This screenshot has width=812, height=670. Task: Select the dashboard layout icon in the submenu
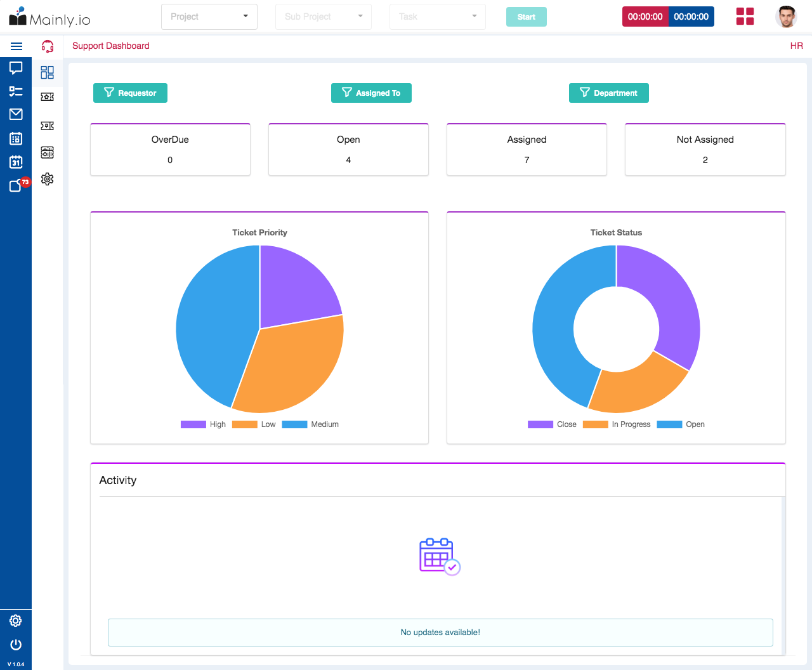point(48,72)
